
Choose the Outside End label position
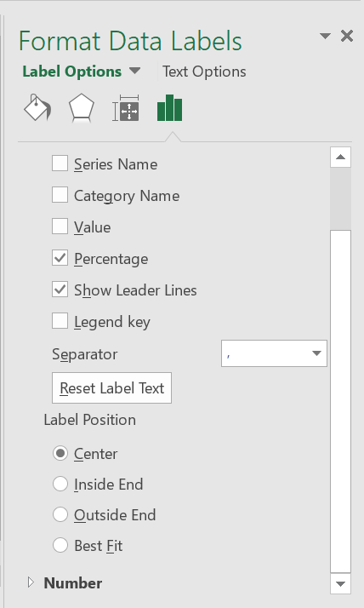[x=60, y=514]
